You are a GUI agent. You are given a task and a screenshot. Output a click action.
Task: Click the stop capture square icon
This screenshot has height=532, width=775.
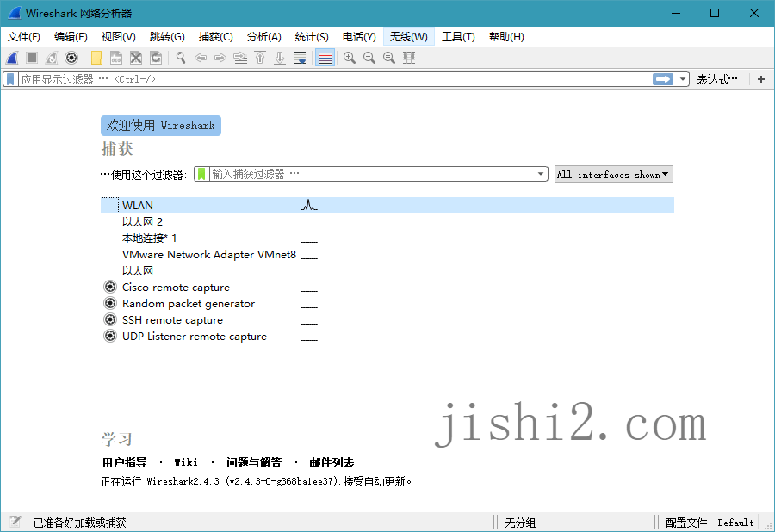[x=32, y=58]
